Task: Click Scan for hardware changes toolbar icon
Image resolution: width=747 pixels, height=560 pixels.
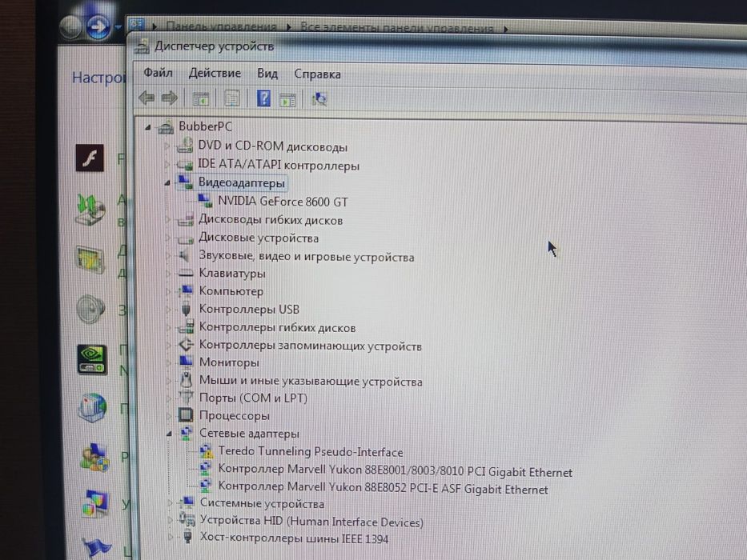Action: [319, 99]
